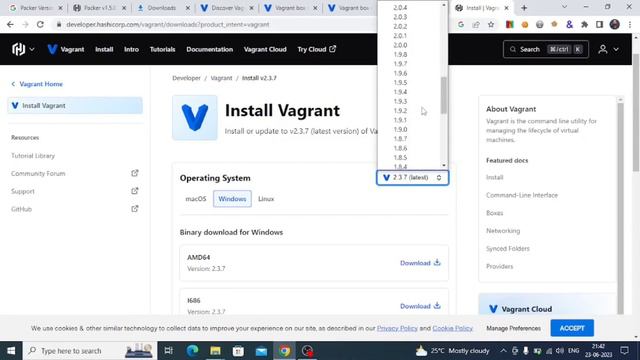Click the Developer breadcrumb
The width and height of the screenshot is (640, 360).
[186, 78]
